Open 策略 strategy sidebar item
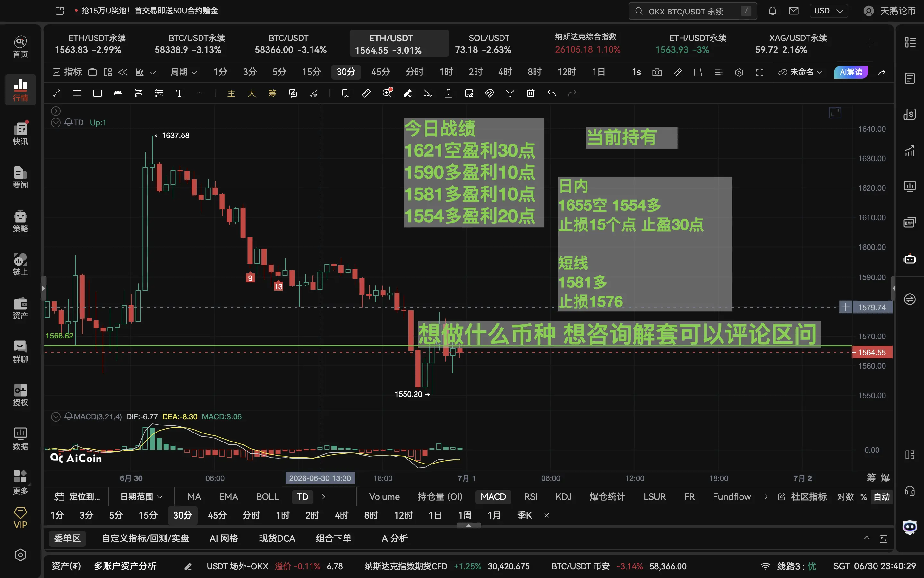Viewport: 924px width, 578px height. (x=20, y=221)
